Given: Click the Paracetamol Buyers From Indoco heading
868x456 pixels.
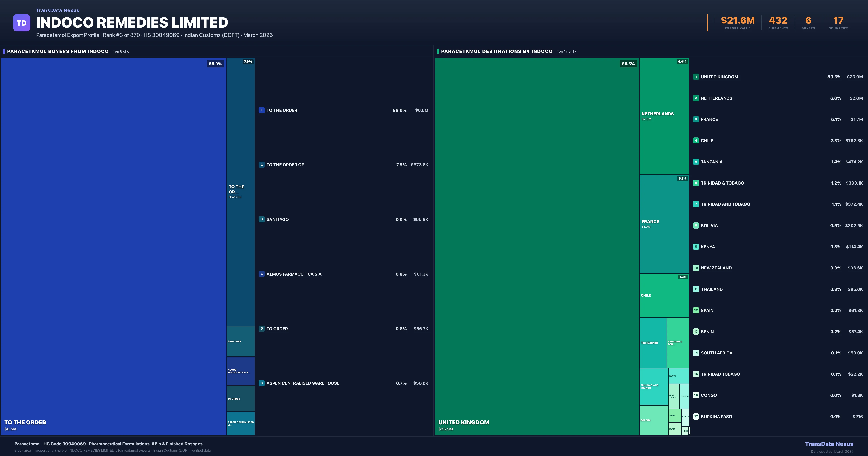Looking at the screenshot, I should tap(58, 52).
